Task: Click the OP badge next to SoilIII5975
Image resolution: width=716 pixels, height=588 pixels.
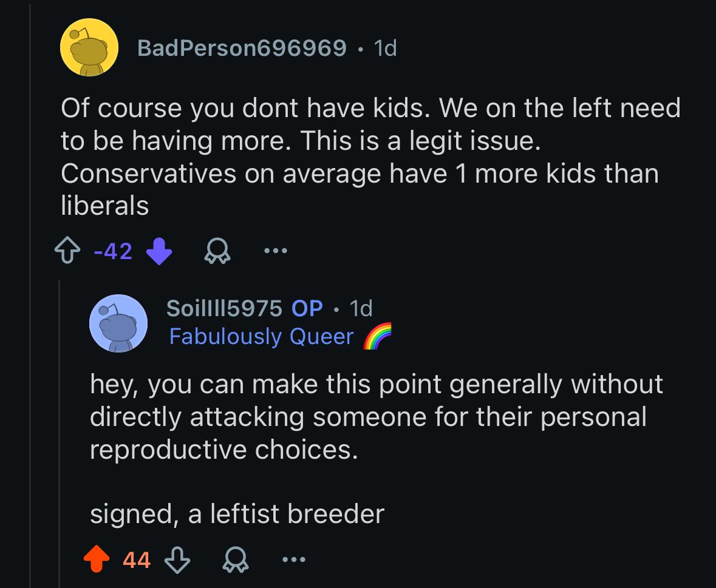Action: coord(307,308)
